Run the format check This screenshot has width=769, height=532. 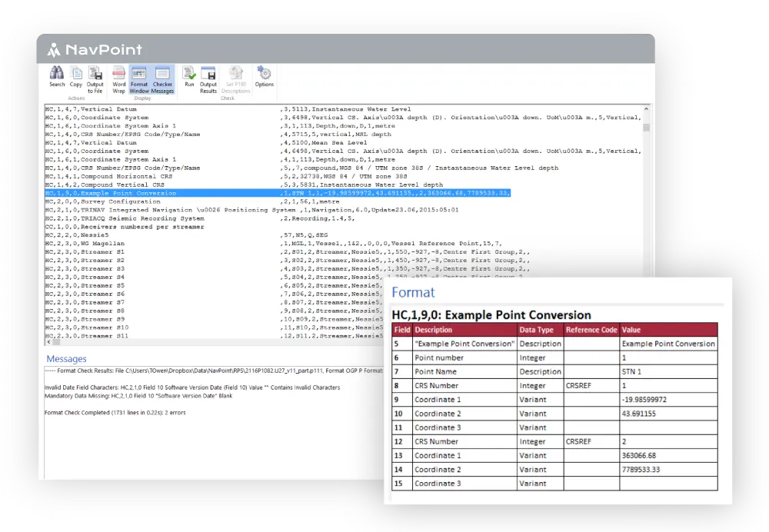click(189, 77)
